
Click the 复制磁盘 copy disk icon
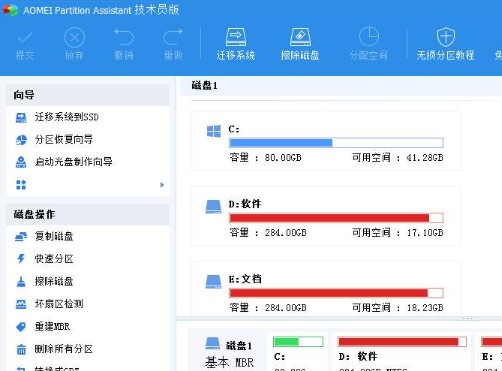(x=21, y=237)
